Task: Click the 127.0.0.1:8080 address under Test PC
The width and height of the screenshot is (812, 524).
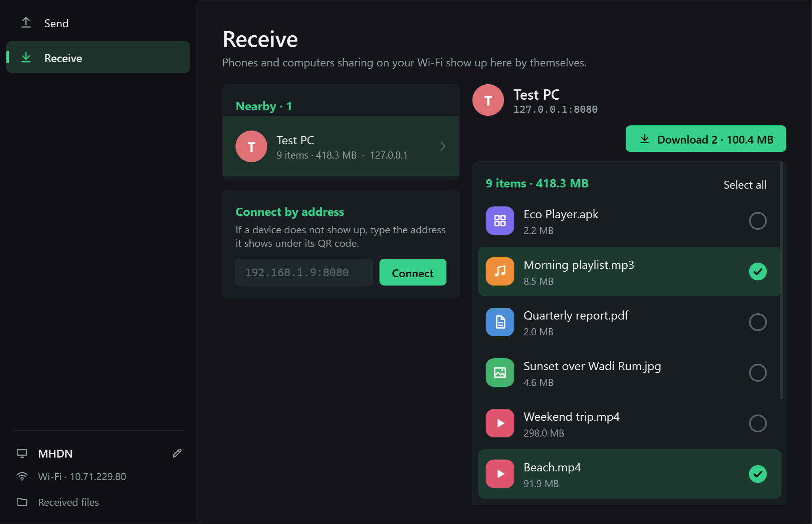Action: 556,109
